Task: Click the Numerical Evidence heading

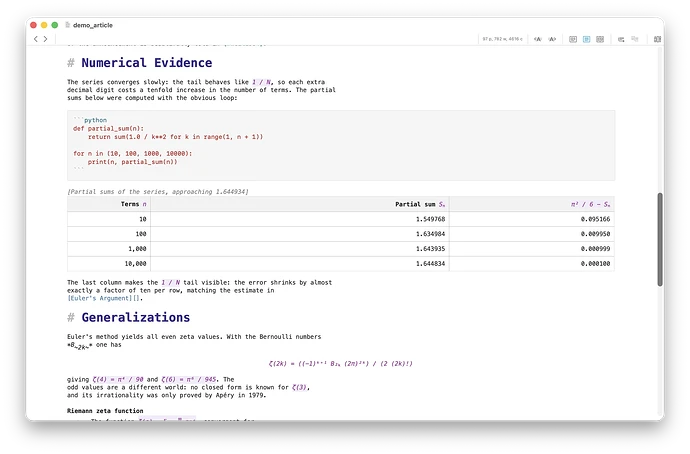Action: (147, 63)
